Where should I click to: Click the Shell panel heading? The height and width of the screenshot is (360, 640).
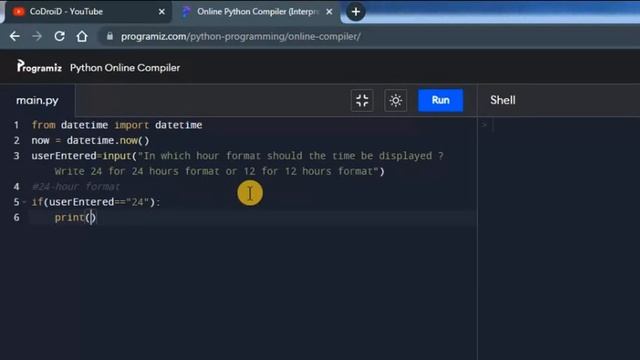503,100
